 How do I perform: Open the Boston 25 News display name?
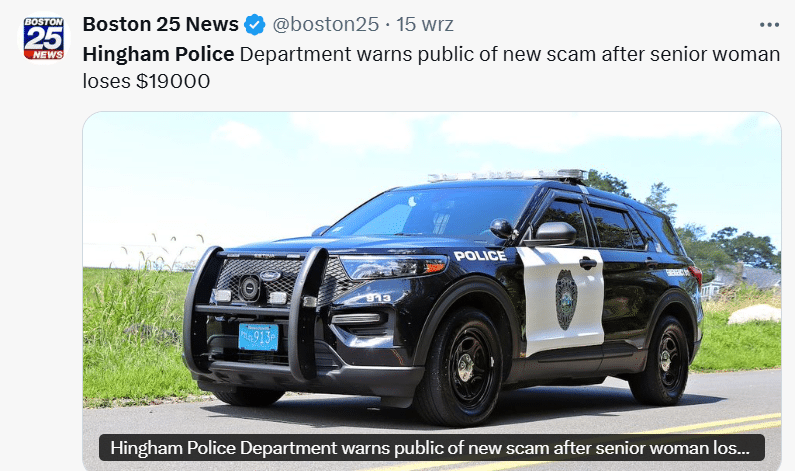(x=160, y=24)
